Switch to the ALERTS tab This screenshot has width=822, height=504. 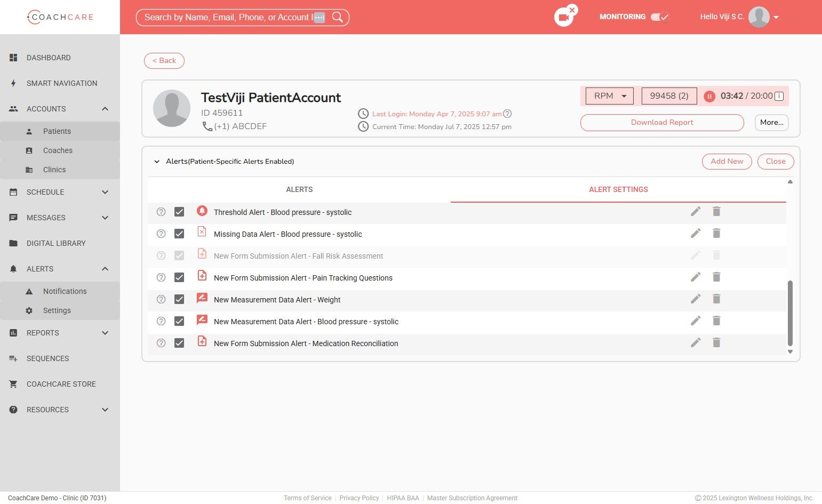pos(299,189)
